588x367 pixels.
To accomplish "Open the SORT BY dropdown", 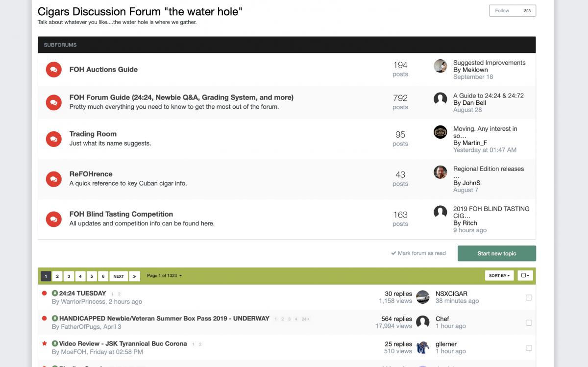I will 499,276.
